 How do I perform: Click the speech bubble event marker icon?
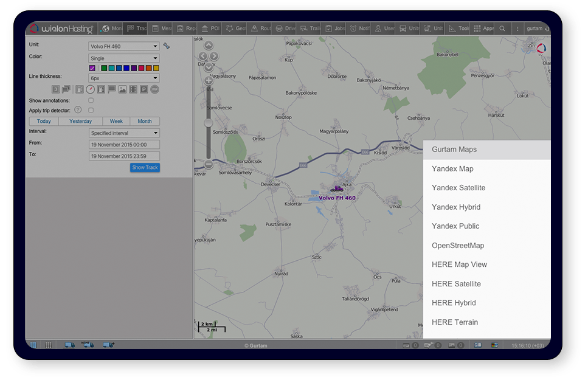(111, 89)
